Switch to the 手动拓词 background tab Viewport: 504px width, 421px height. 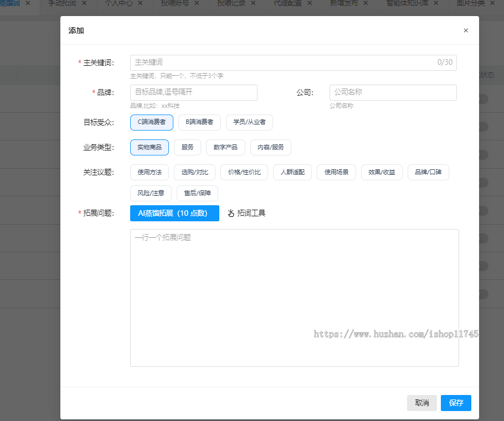click(x=62, y=3)
